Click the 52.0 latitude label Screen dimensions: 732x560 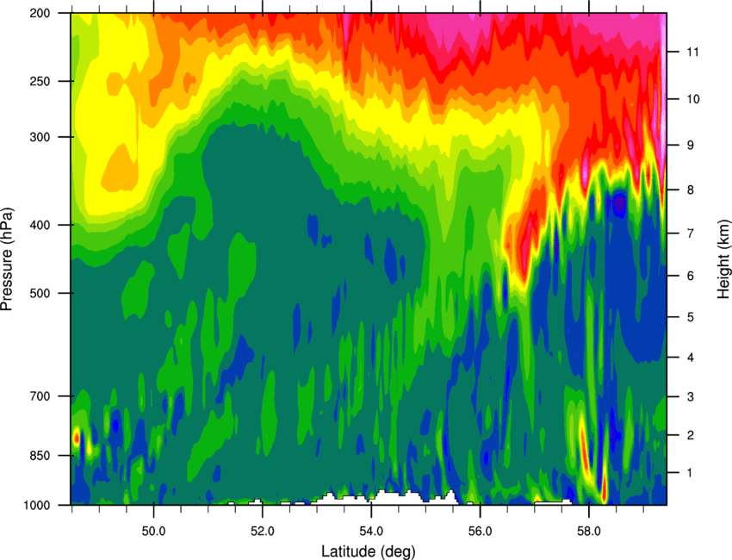pyautogui.click(x=263, y=531)
